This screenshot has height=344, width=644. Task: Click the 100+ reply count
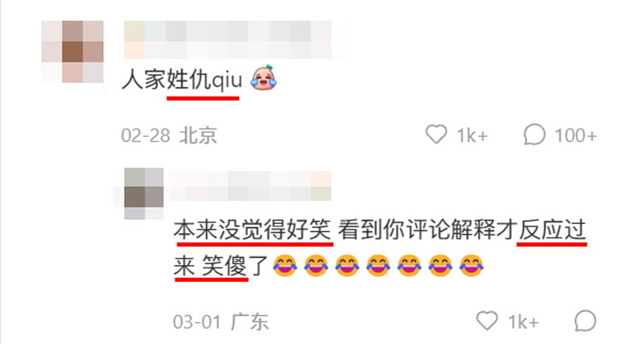pyautogui.click(x=576, y=135)
